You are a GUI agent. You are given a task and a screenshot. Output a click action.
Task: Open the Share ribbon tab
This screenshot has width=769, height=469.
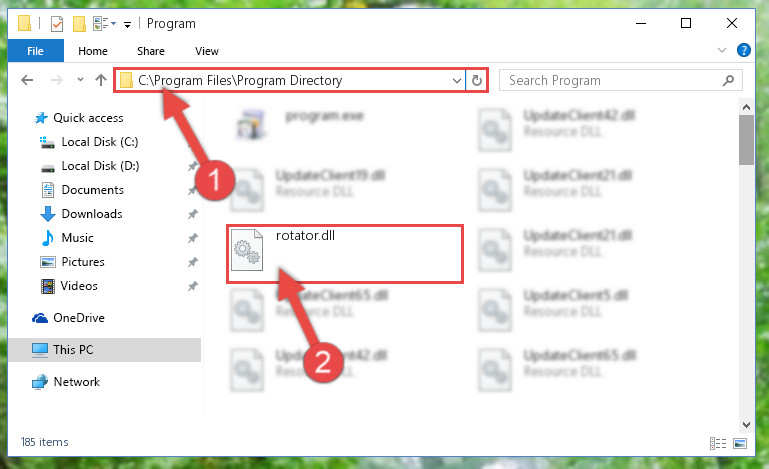pos(151,51)
